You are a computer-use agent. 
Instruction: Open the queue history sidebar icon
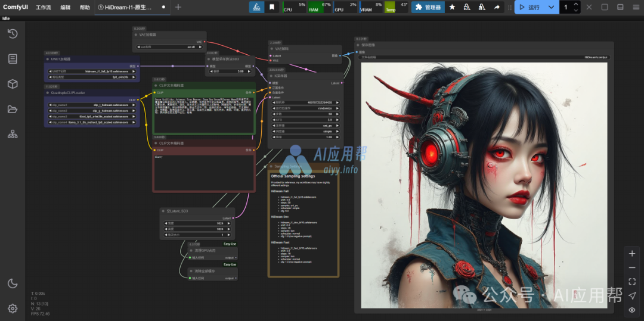[x=13, y=33]
